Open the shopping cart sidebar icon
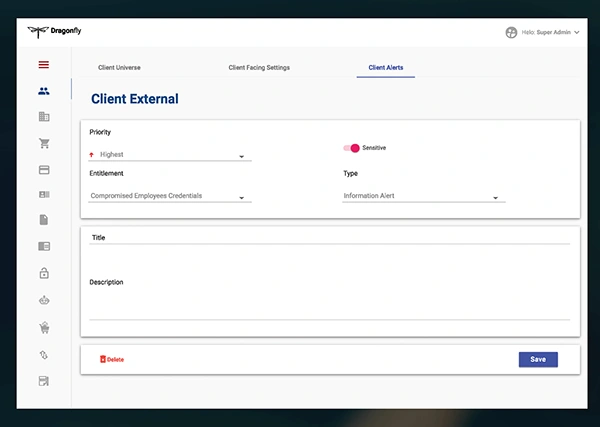600x427 pixels. pyautogui.click(x=44, y=143)
